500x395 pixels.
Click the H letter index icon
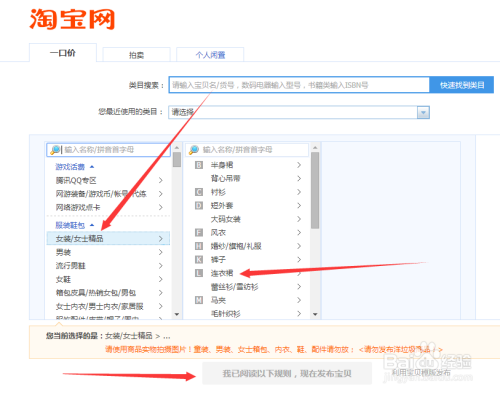(199, 246)
